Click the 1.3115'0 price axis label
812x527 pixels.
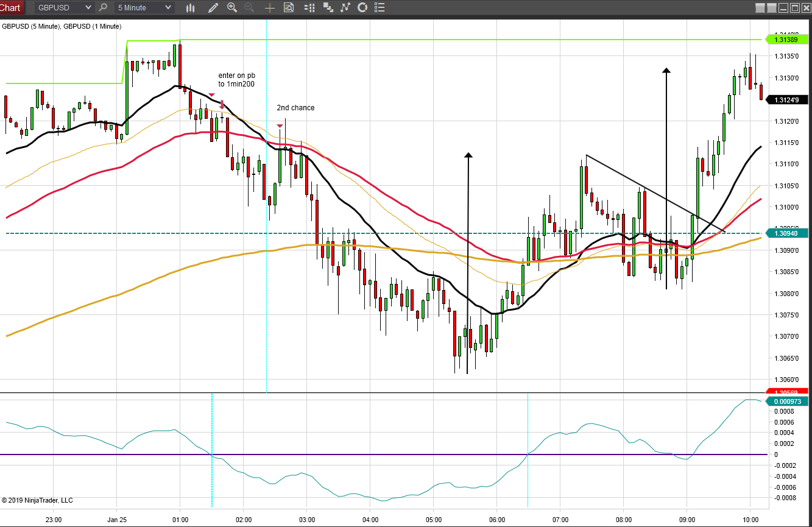click(786, 143)
